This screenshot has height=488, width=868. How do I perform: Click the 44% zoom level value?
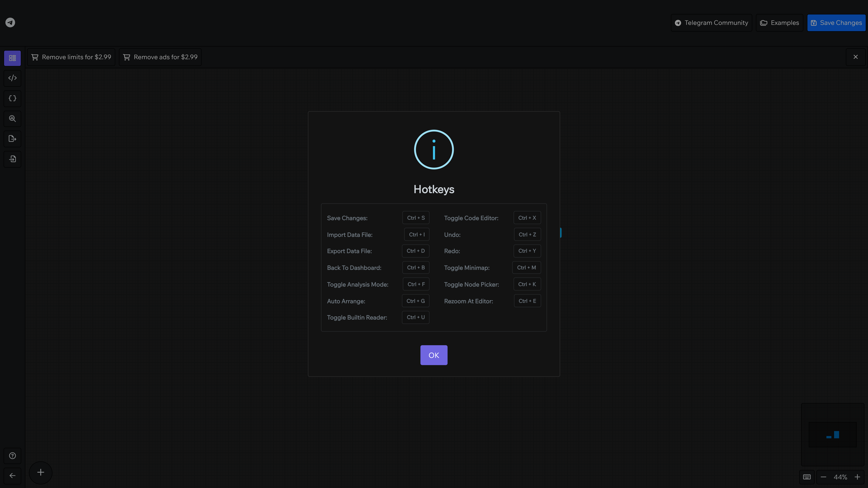click(x=840, y=477)
